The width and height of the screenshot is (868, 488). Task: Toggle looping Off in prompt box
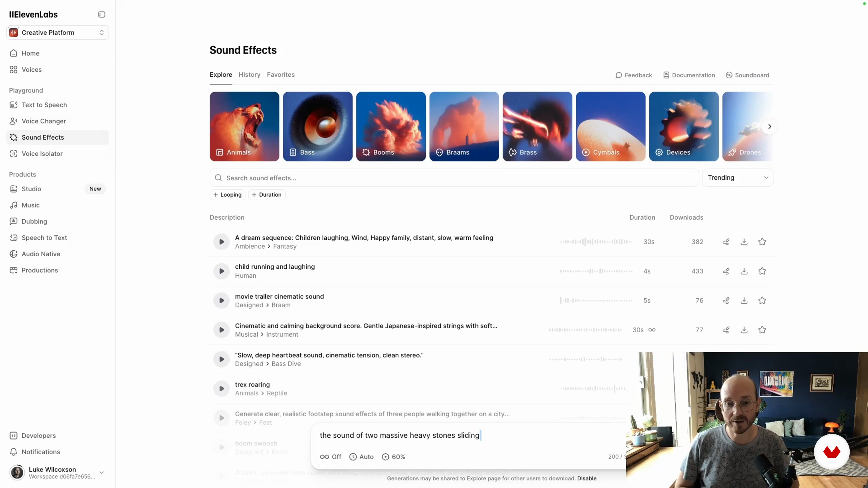(x=330, y=457)
